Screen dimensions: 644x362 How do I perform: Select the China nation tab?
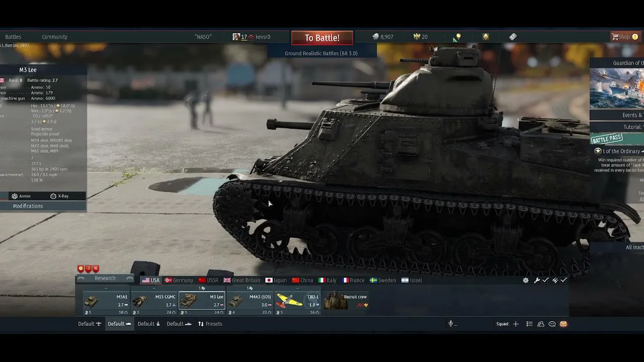tap(303, 280)
